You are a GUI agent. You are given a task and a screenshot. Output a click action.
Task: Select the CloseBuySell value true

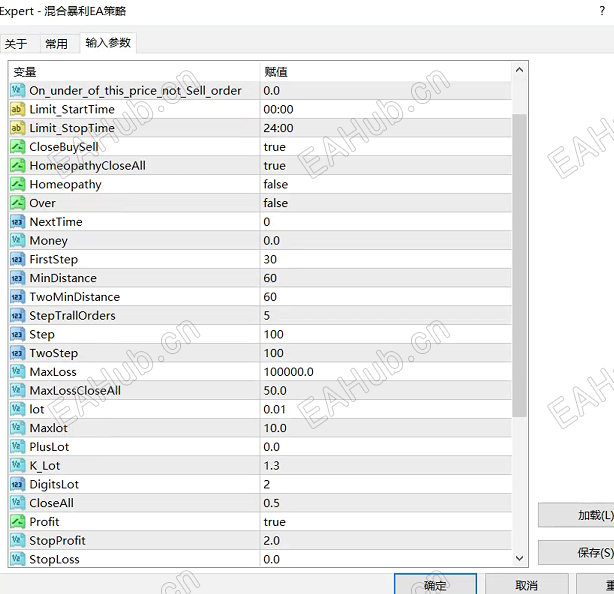[274, 147]
